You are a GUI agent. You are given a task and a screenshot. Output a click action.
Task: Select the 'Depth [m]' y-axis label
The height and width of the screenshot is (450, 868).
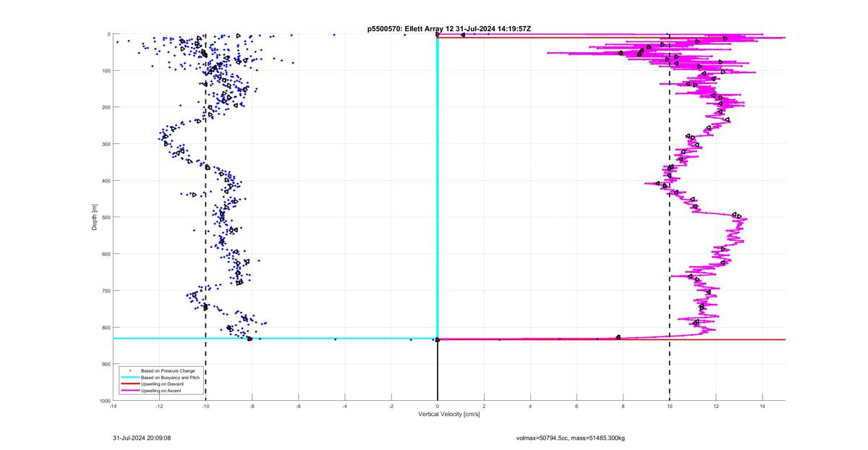pos(94,217)
